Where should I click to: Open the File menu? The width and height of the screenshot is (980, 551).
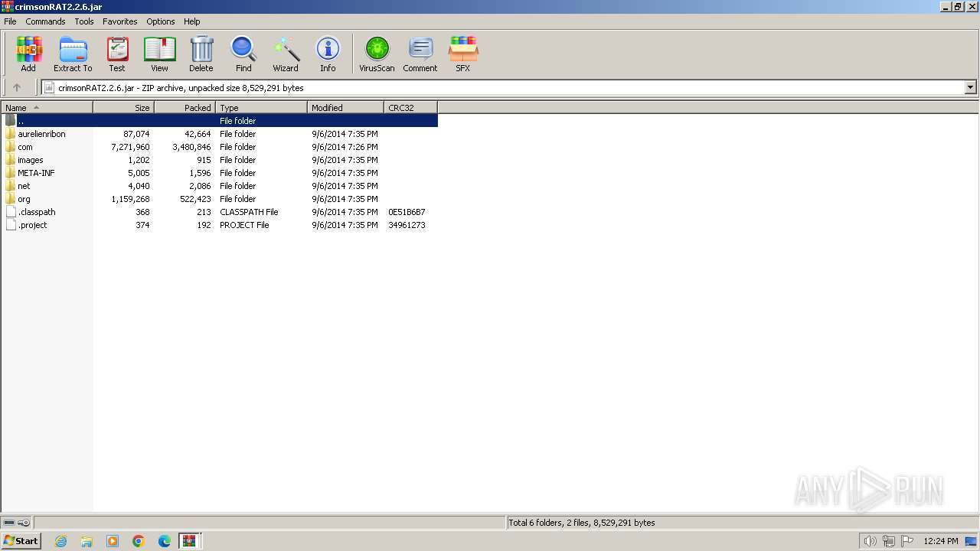pyautogui.click(x=10, y=21)
